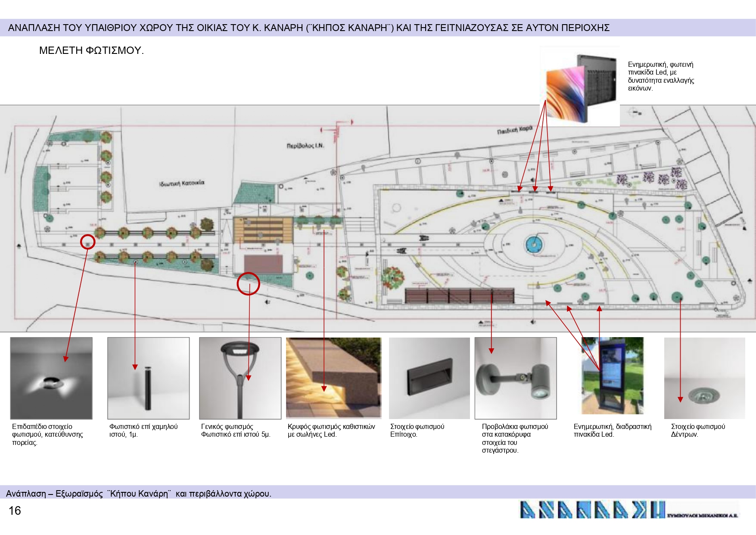Click the dusty-red rectangle below the deck

pyautogui.click(x=264, y=264)
